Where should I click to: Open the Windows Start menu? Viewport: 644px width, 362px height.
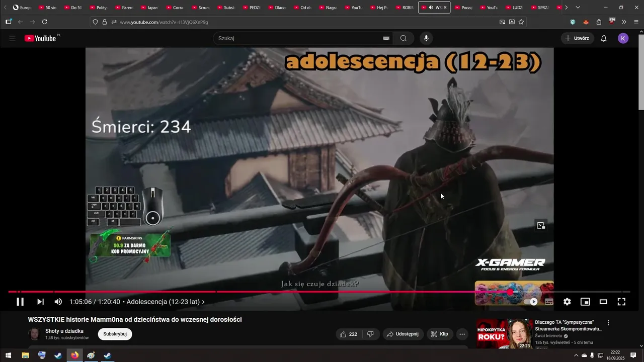point(8,355)
